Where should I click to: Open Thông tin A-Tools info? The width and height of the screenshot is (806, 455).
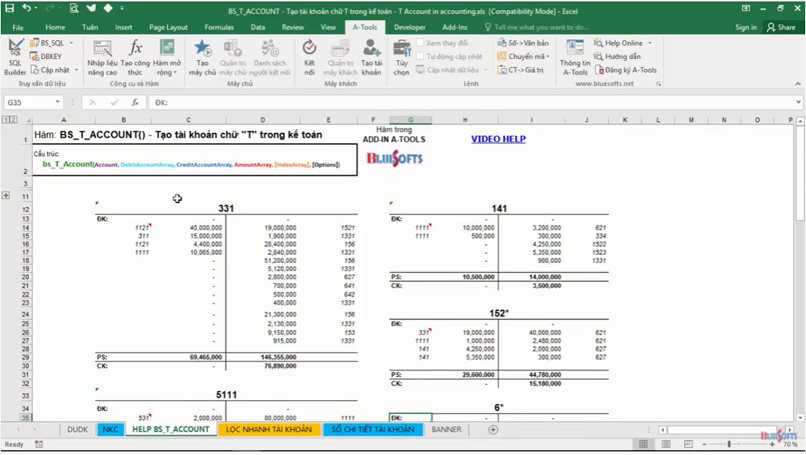click(x=575, y=58)
